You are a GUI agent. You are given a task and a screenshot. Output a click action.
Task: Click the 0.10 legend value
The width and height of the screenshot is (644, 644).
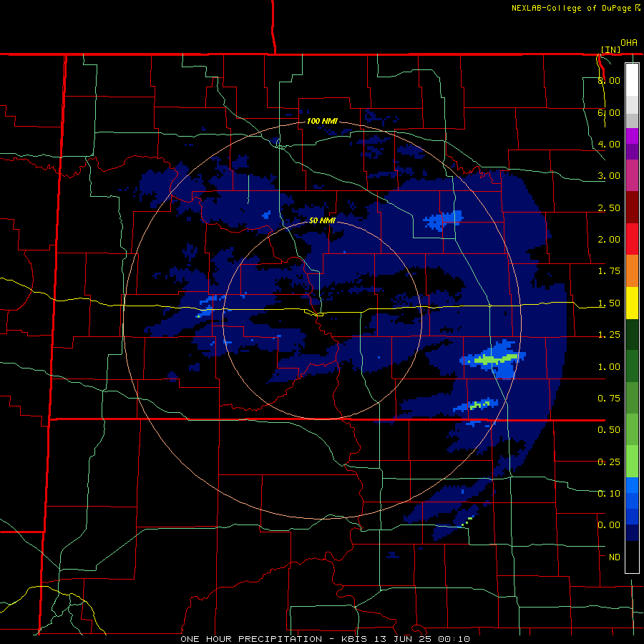click(609, 494)
